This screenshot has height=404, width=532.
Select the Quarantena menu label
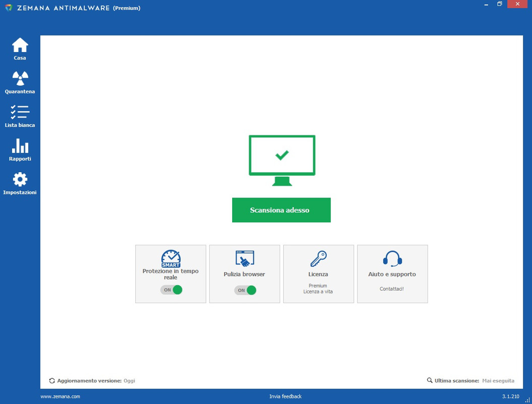tap(20, 91)
